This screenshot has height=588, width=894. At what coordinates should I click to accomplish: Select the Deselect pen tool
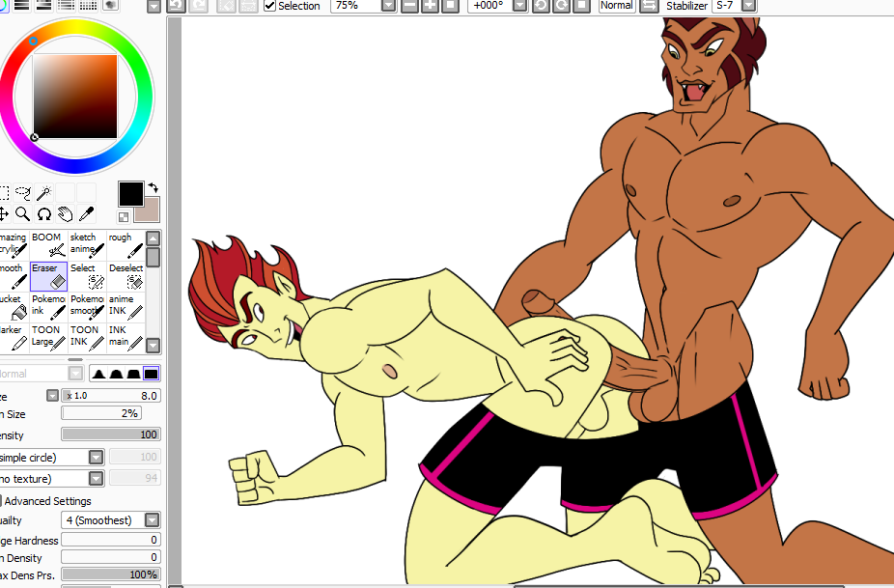click(126, 276)
